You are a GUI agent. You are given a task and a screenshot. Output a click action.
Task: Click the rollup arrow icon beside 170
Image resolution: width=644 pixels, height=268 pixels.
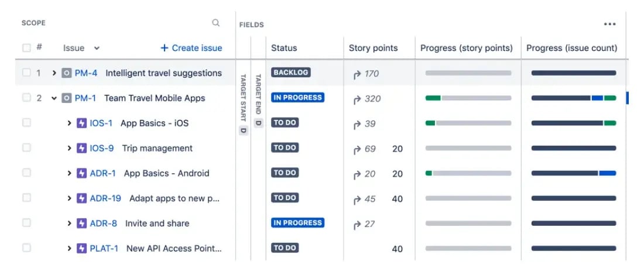pyautogui.click(x=357, y=74)
